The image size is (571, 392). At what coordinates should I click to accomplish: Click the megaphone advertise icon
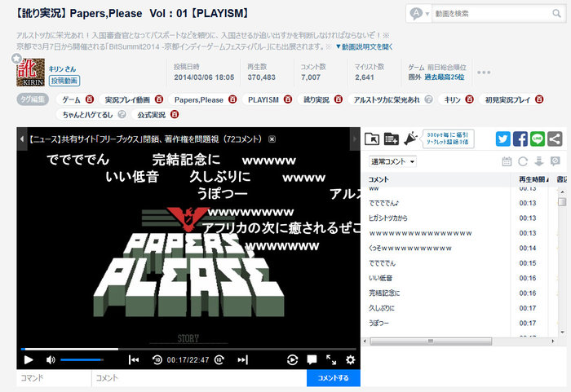point(411,139)
